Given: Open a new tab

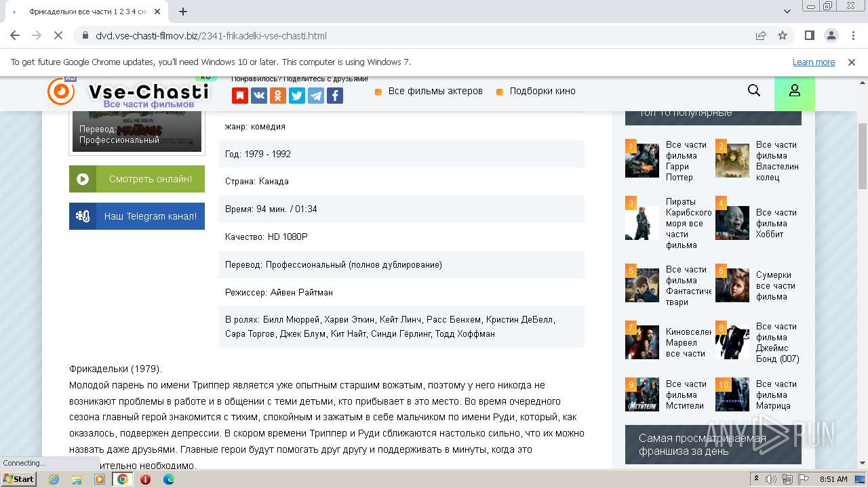Looking at the screenshot, I should 183,12.
